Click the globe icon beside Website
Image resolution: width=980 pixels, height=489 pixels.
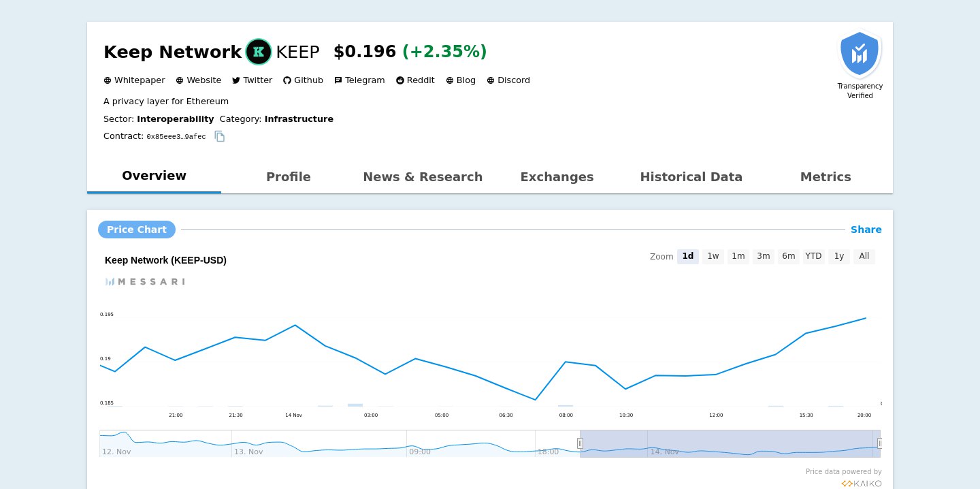pyautogui.click(x=180, y=80)
